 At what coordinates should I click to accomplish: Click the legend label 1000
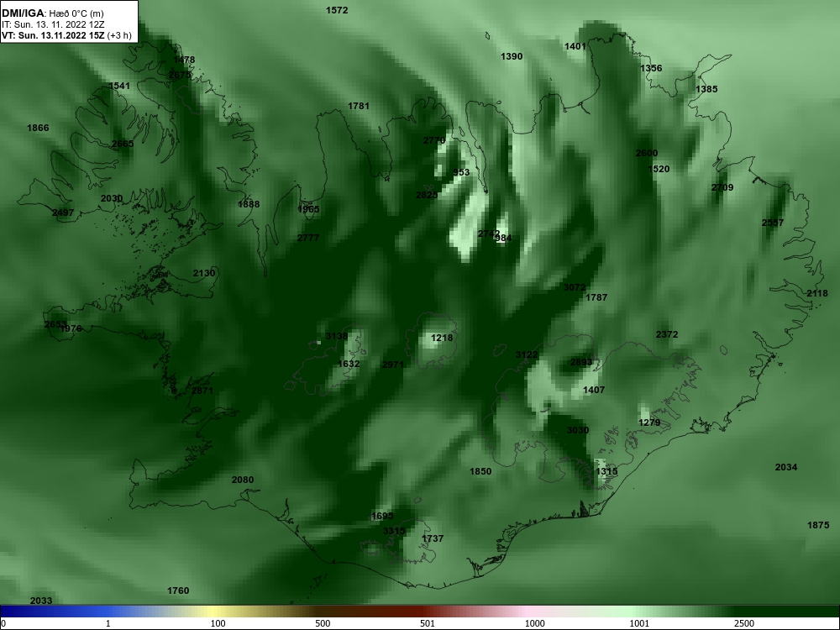[535, 623]
